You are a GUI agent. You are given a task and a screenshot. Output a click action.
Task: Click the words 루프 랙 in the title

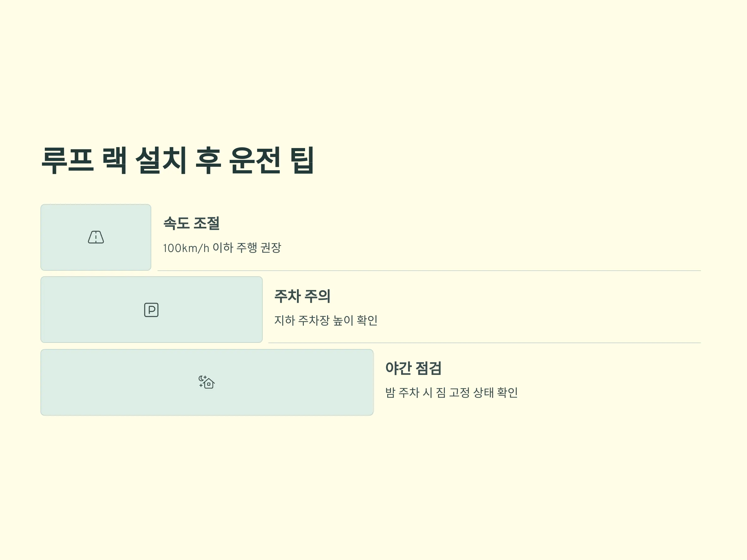pos(84,160)
